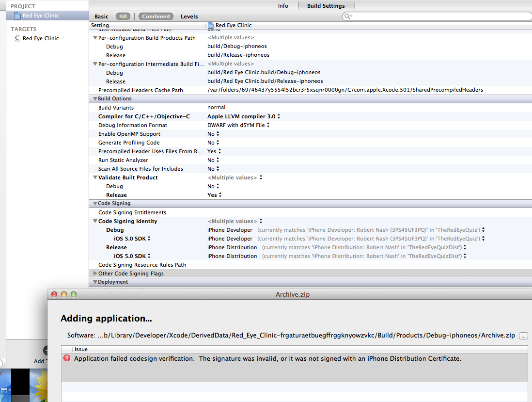Select Red Eye Clinic project in sidebar
The height and width of the screenshot is (402, 532).
tap(47, 16)
